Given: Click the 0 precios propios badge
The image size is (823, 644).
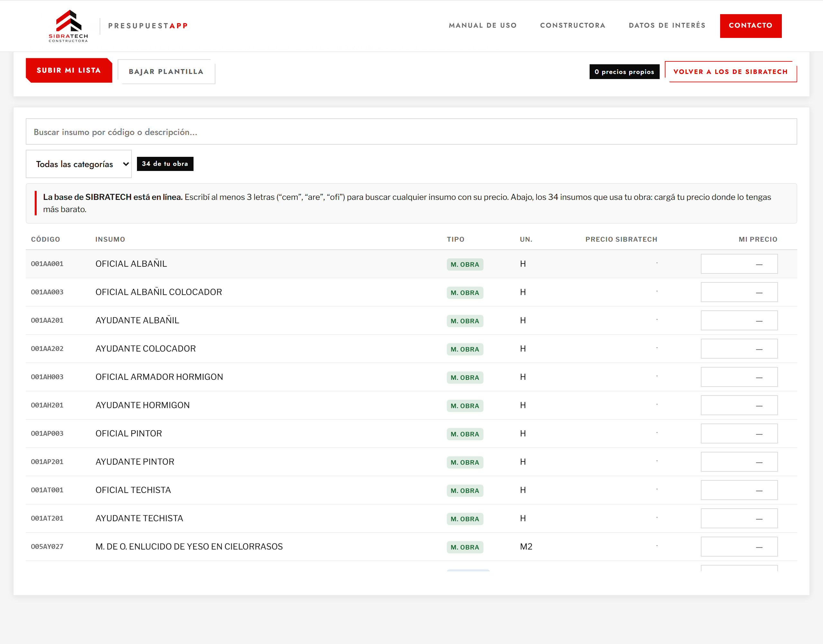Looking at the screenshot, I should (x=624, y=72).
